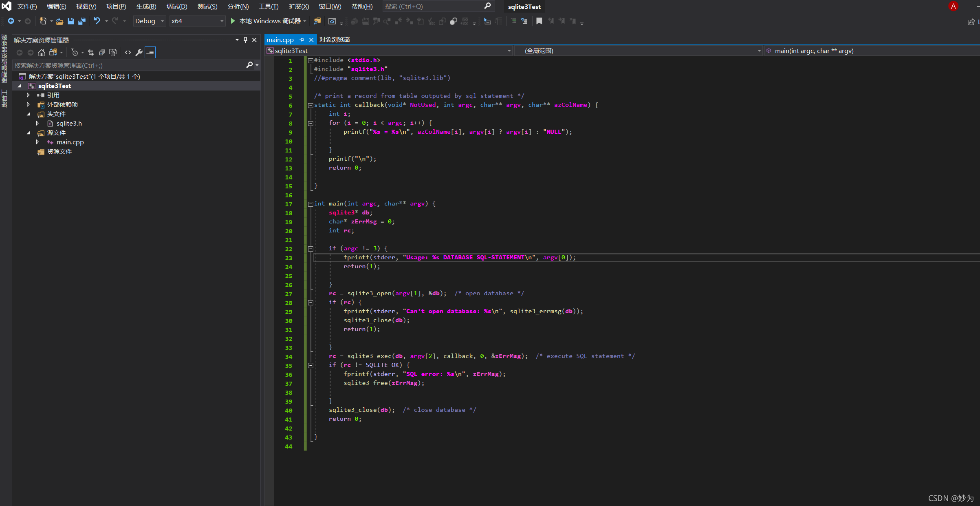Image resolution: width=980 pixels, height=506 pixels.
Task: Open the 工具(T) tools menu
Action: [269, 7]
